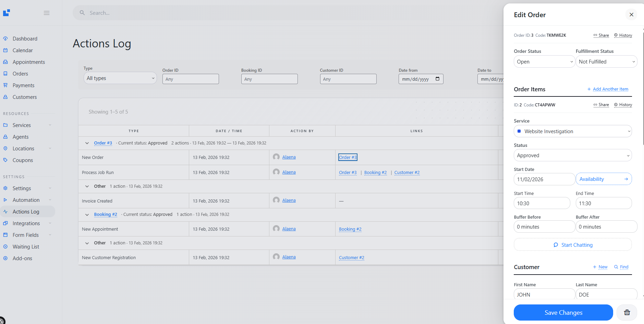Expand the Service selection dropdown
Viewport: 644px width, 324px height.
coord(572,131)
